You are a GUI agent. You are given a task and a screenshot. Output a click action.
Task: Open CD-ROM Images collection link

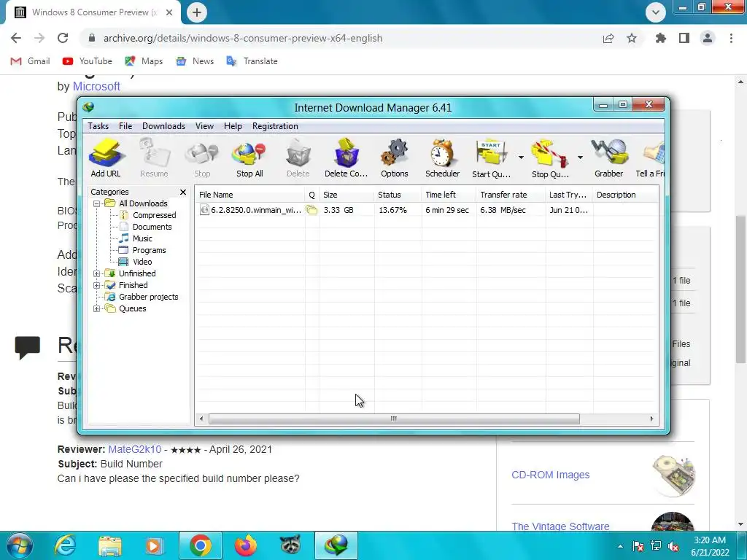[x=550, y=475]
